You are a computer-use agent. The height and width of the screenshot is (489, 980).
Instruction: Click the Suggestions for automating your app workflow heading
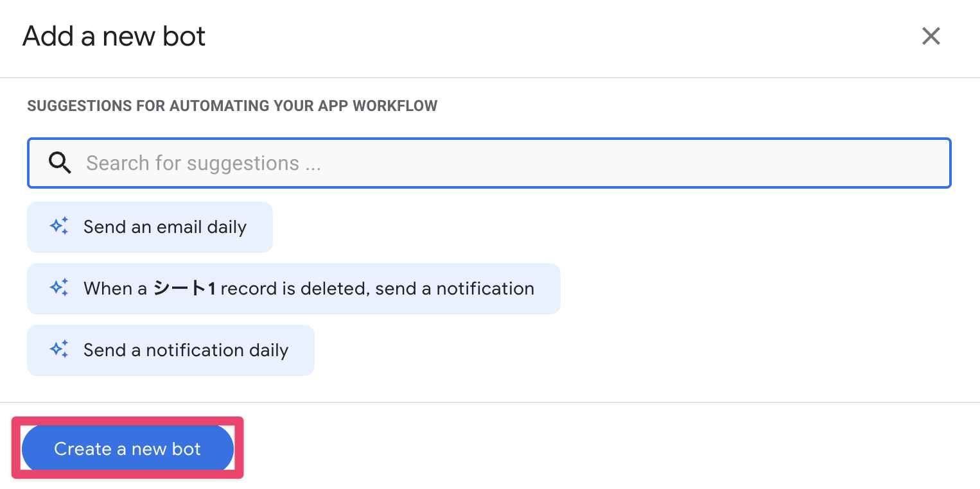pyautogui.click(x=232, y=106)
